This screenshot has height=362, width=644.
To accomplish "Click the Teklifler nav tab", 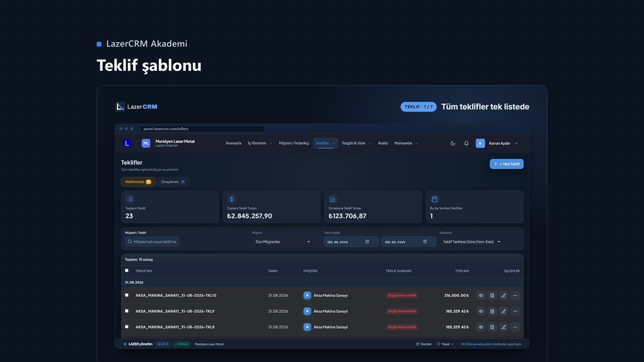I will coord(325,143).
